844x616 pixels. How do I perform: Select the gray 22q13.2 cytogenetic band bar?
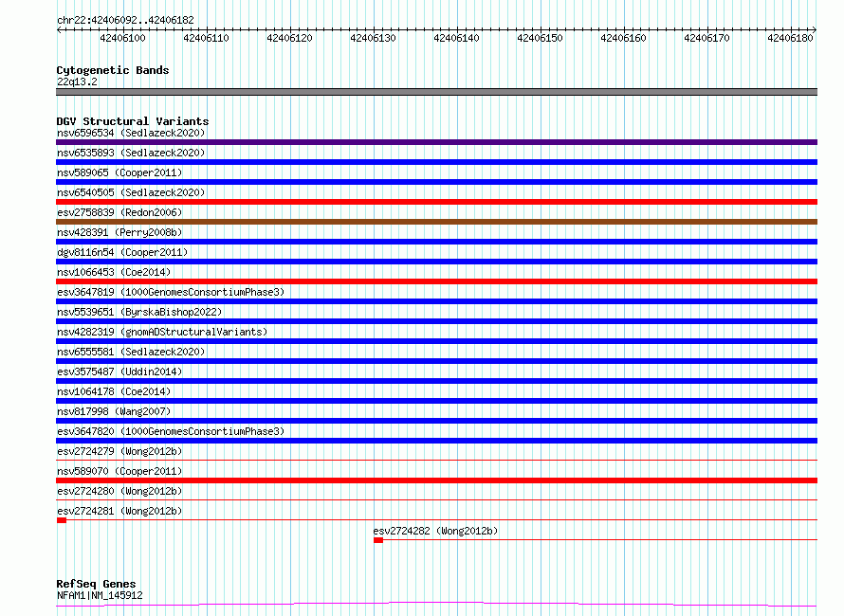pyautogui.click(x=436, y=92)
